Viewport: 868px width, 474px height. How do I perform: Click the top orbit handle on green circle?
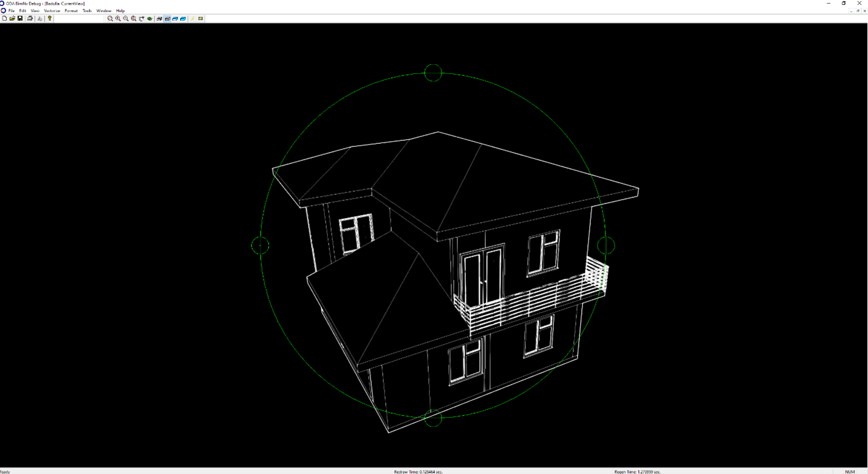(x=433, y=73)
